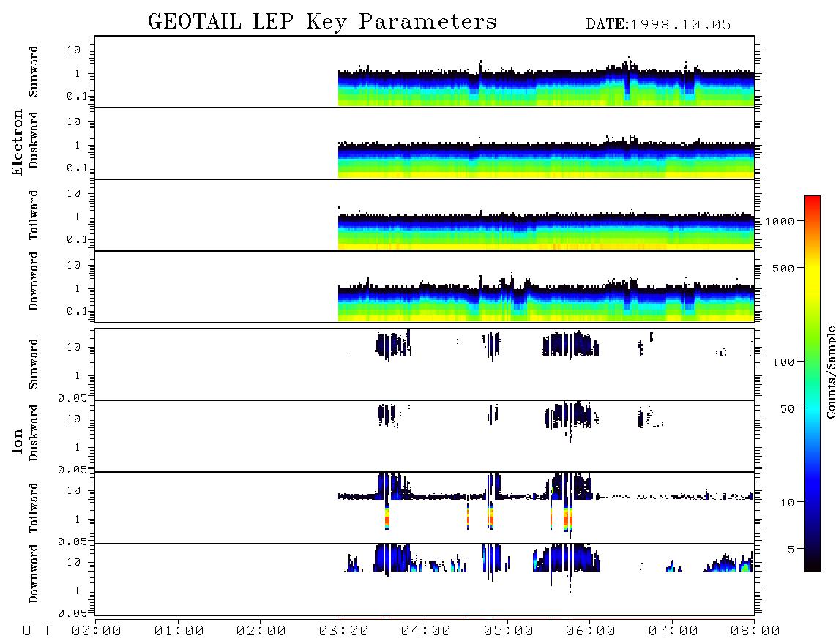The width and height of the screenshot is (836, 644).
Task: Click the red top of the colorbar
Action: tap(813, 200)
